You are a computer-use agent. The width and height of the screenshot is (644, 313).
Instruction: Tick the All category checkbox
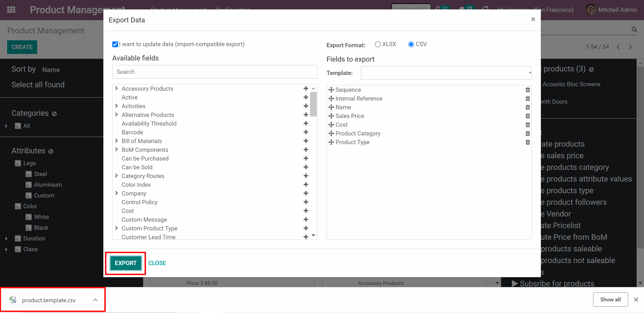click(18, 126)
